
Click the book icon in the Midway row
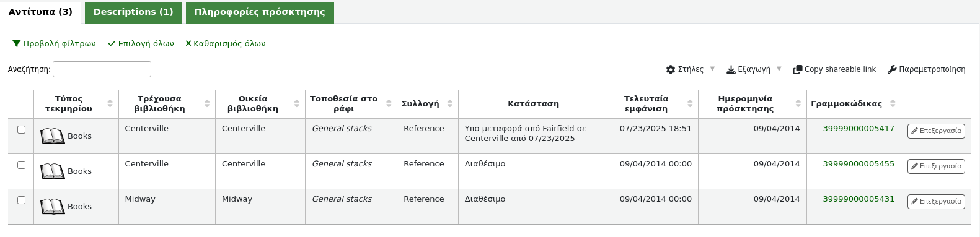[53, 206]
